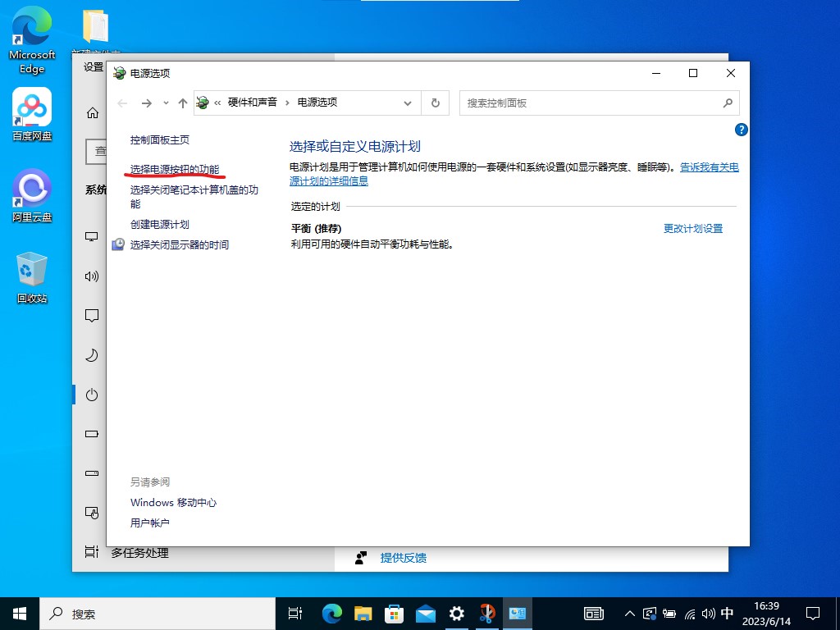This screenshot has height=630, width=840.
Task: Click 电源选项 breadcrumb in address bar
Action: point(317,103)
